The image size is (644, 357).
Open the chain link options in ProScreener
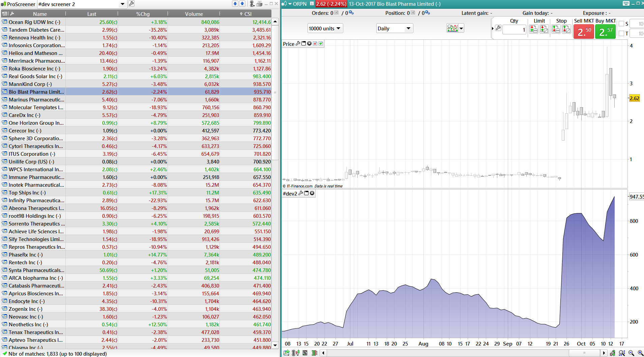click(x=252, y=4)
